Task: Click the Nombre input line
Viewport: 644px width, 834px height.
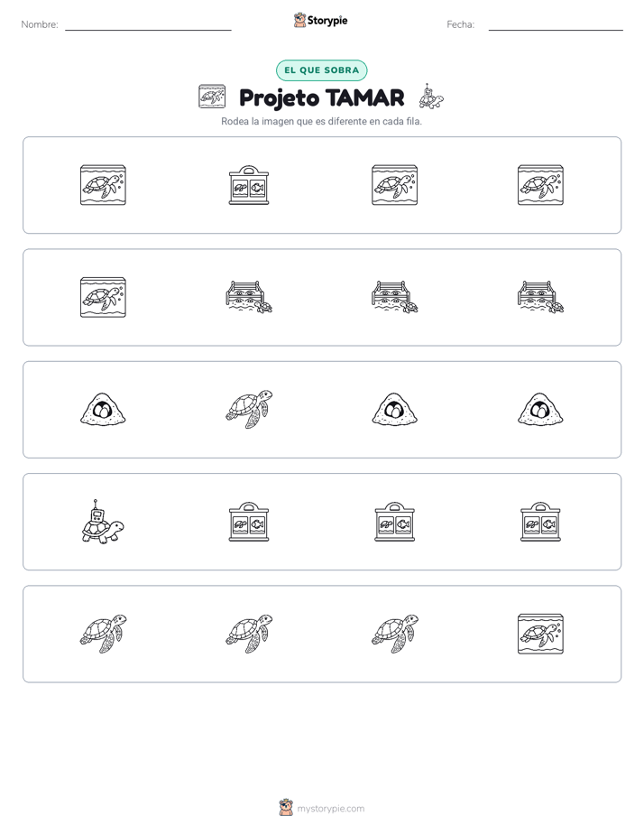Action: (x=148, y=24)
